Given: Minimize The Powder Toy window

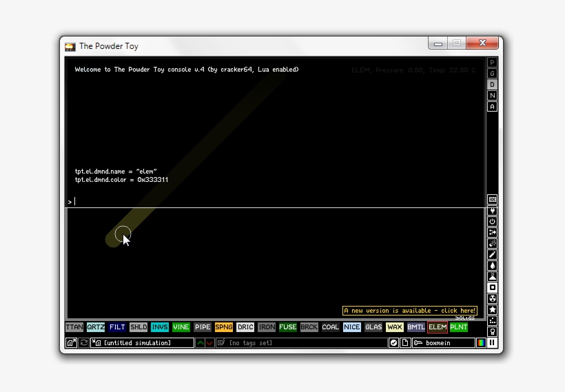Looking at the screenshot, I should click(x=438, y=43).
